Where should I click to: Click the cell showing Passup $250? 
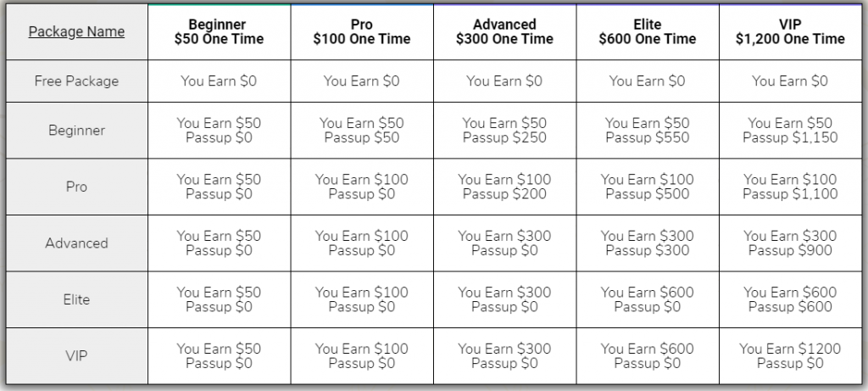click(504, 137)
